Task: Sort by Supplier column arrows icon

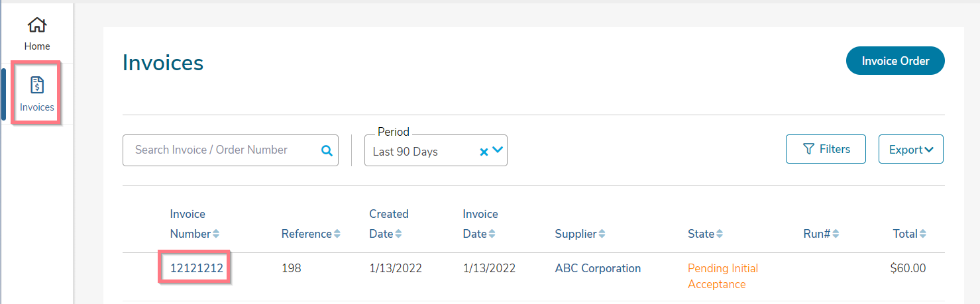Action: tap(602, 234)
